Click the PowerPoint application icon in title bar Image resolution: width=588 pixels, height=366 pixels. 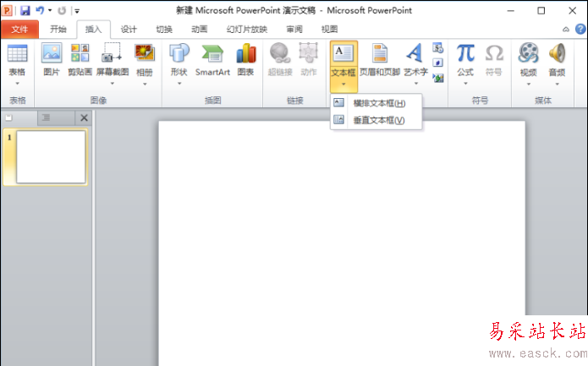point(7,10)
